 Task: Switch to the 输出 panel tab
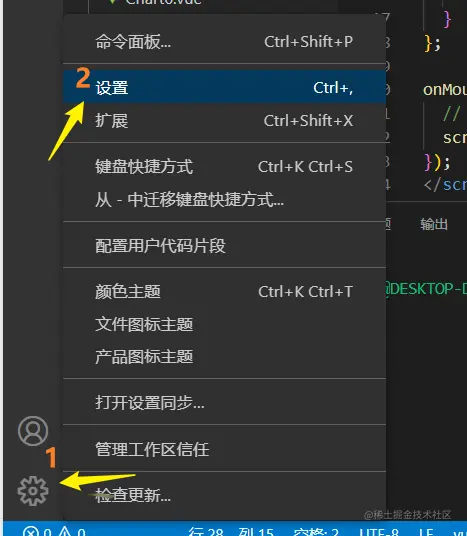click(434, 224)
